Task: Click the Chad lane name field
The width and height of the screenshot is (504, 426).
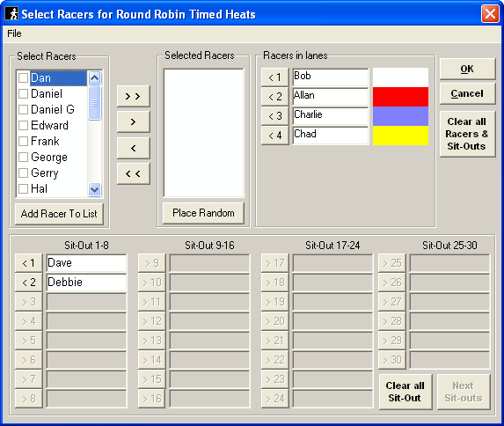Action: 331,136
